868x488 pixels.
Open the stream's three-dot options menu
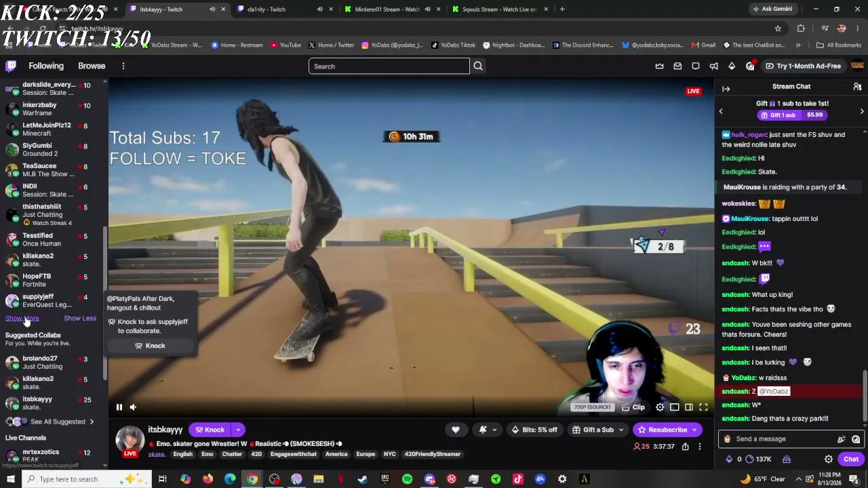click(700, 447)
